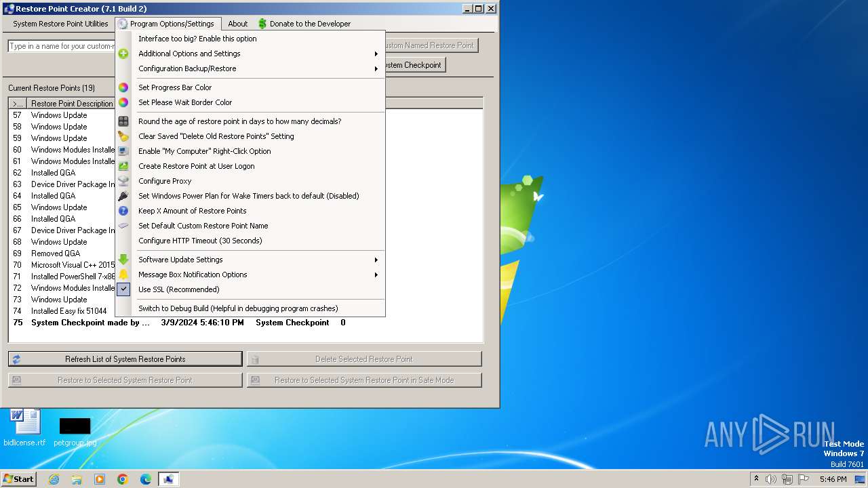The image size is (868, 488).
Task: Expand Configuration Backup/Restore submenu
Action: pyautogui.click(x=250, y=68)
